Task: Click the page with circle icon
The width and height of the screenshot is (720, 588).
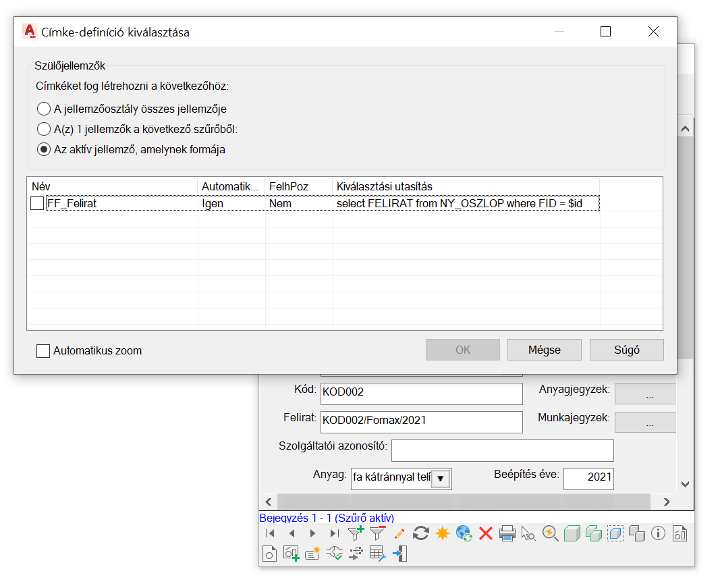Action: click(269, 554)
